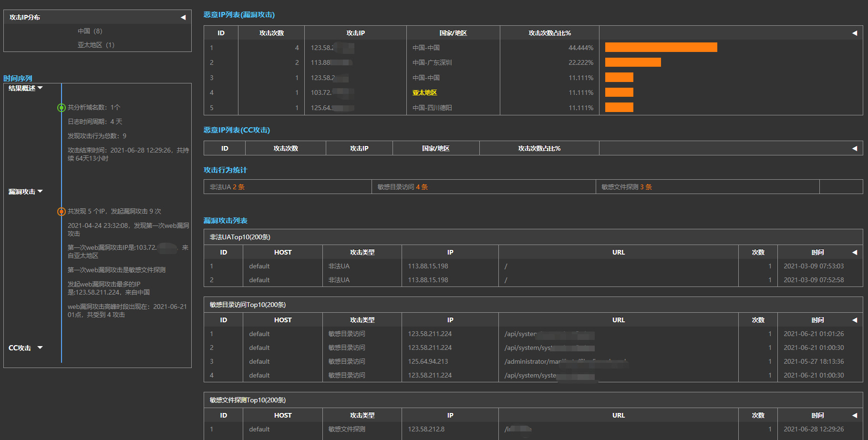Open the 敏感目录访问 4 条 statistic
The width and height of the screenshot is (868, 440).
point(403,187)
